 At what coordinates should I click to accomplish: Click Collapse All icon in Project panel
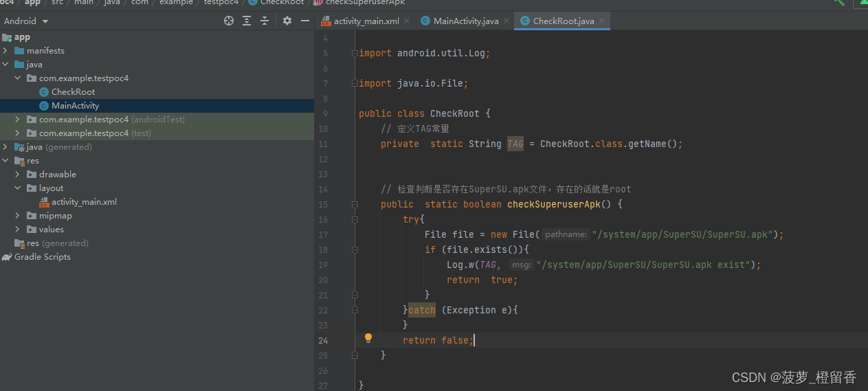click(x=265, y=21)
